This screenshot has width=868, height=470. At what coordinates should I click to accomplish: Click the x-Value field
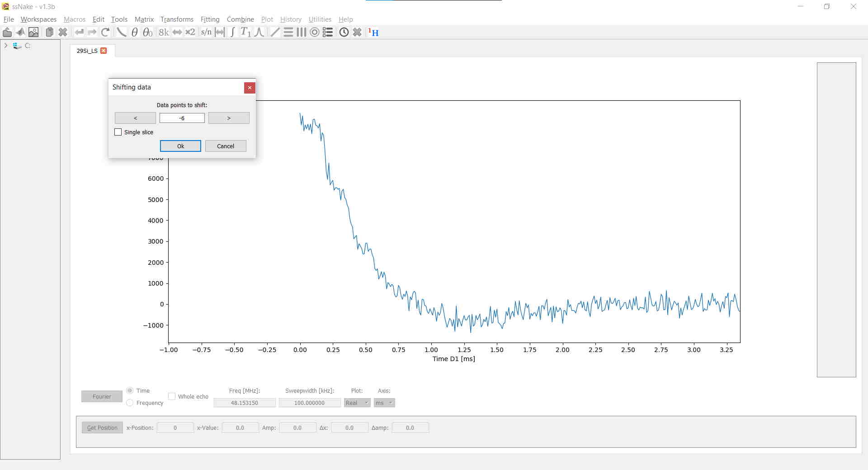click(240, 428)
